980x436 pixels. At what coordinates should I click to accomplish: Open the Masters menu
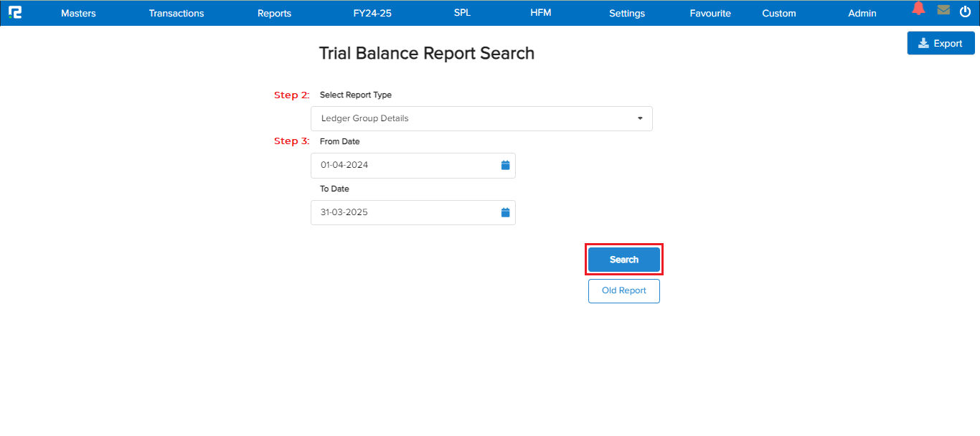(x=77, y=13)
